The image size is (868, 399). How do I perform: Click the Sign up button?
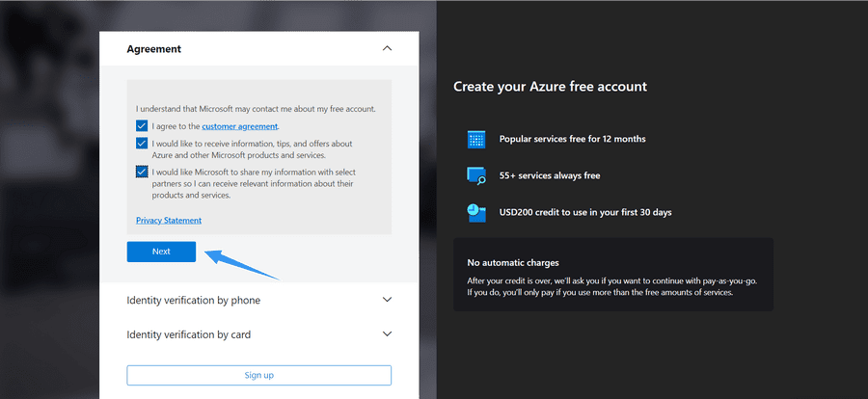coord(259,375)
